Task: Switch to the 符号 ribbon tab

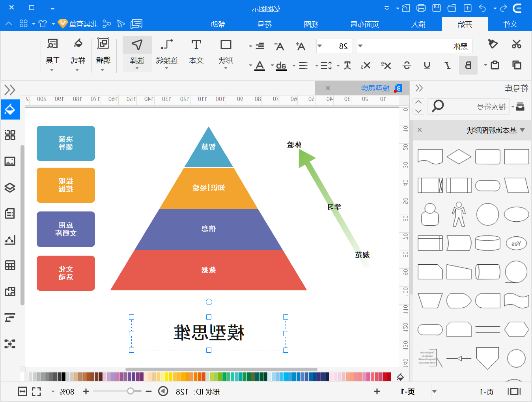Action: click(265, 24)
